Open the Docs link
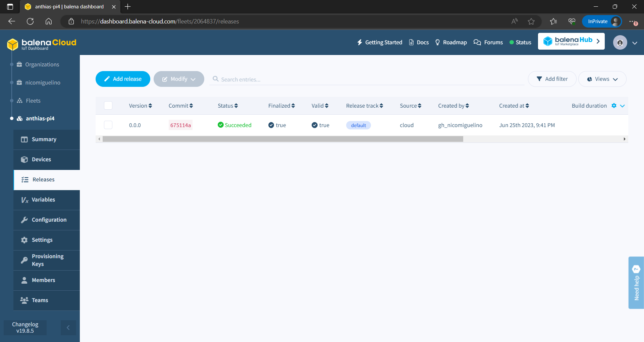The width and height of the screenshot is (644, 342). (419, 43)
